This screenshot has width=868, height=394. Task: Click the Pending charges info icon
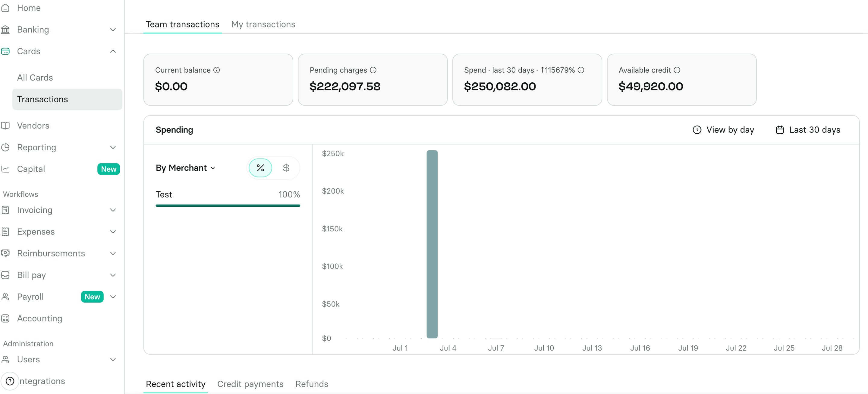(373, 70)
